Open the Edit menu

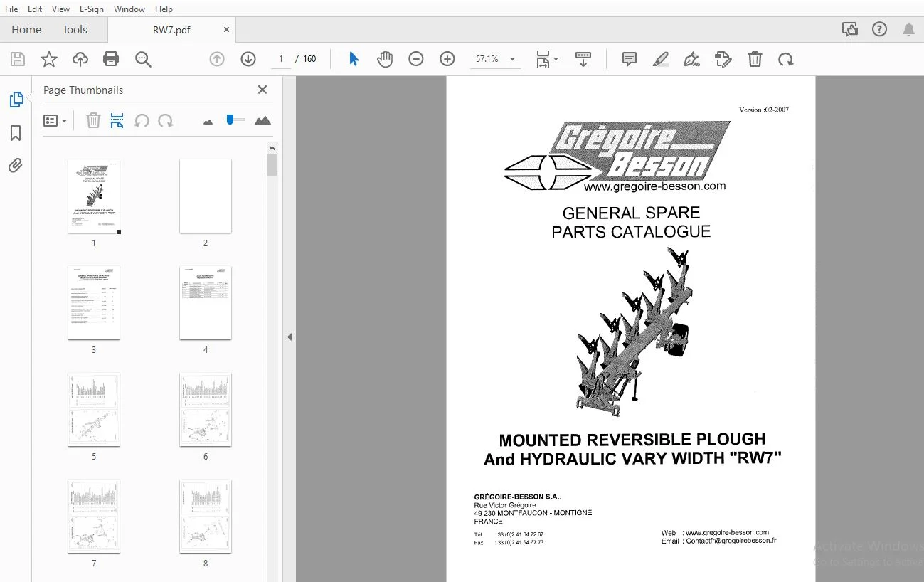click(x=35, y=9)
